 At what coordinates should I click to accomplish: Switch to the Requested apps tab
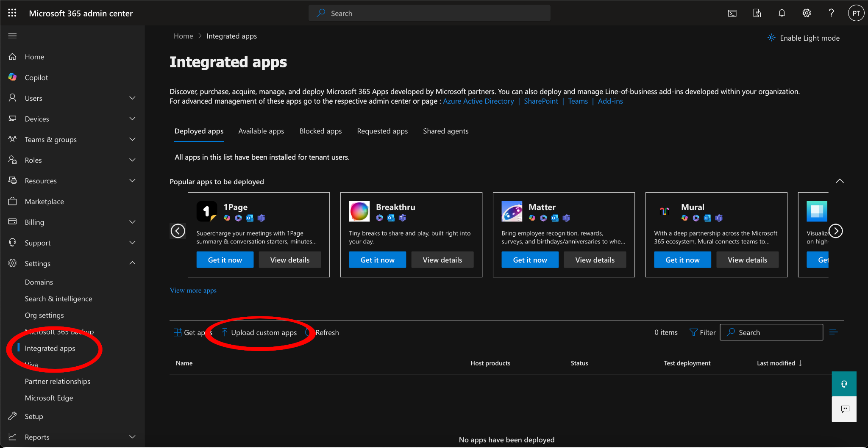(x=382, y=131)
